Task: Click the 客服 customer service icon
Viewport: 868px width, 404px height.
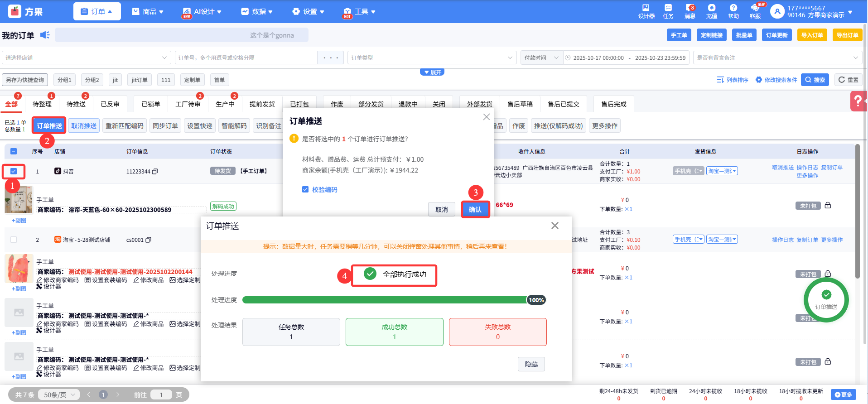Action: tap(755, 11)
